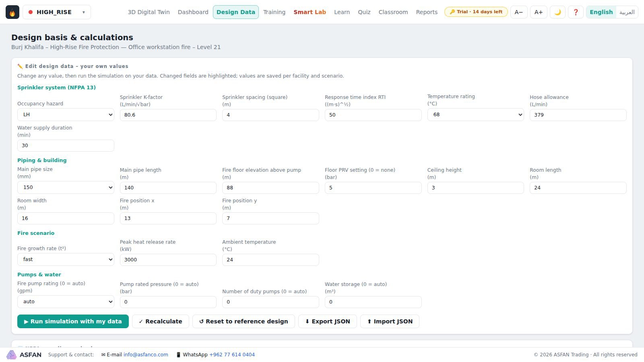Click 'Piping & building' heading
Image resolution: width=644 pixels, height=362 pixels.
click(x=42, y=160)
